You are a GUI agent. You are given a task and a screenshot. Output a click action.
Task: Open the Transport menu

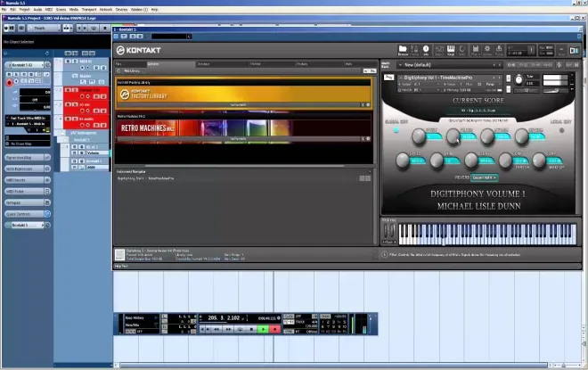(89, 10)
